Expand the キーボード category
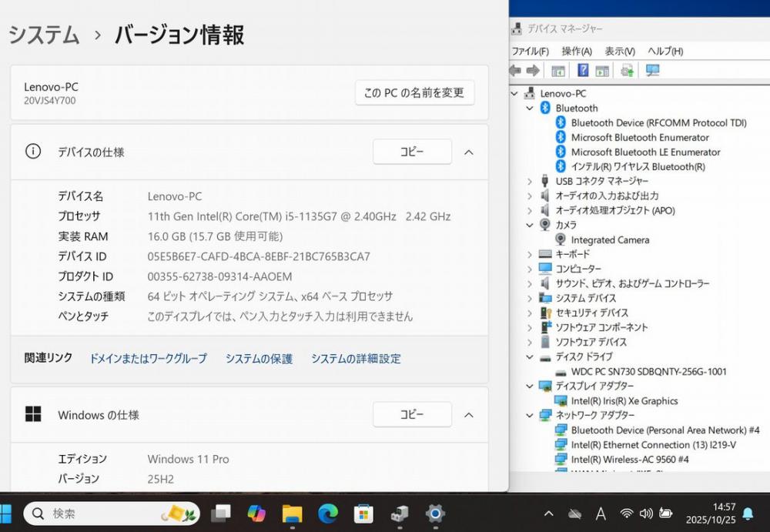Image resolution: width=770 pixels, height=532 pixels. tap(530, 254)
